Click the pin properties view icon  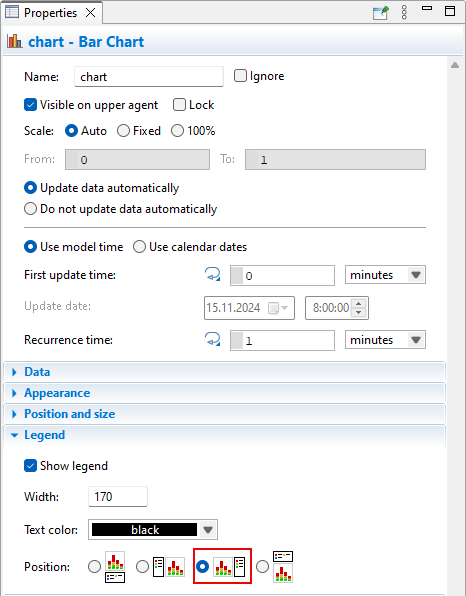tap(380, 13)
